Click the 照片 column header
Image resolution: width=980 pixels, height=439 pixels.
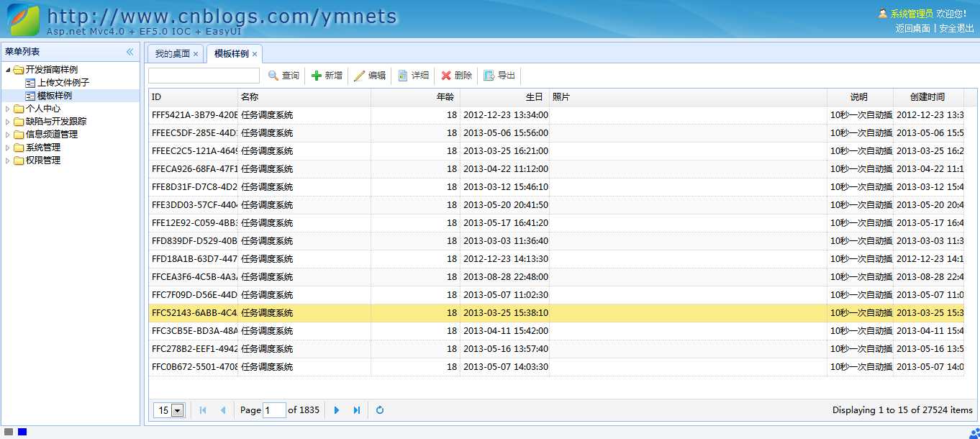[x=689, y=97]
